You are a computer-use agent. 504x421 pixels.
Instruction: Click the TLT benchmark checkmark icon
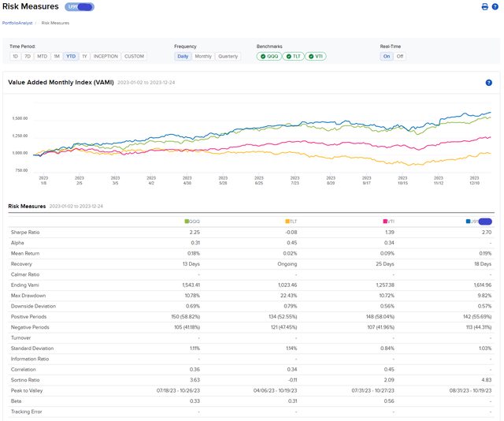click(x=289, y=57)
